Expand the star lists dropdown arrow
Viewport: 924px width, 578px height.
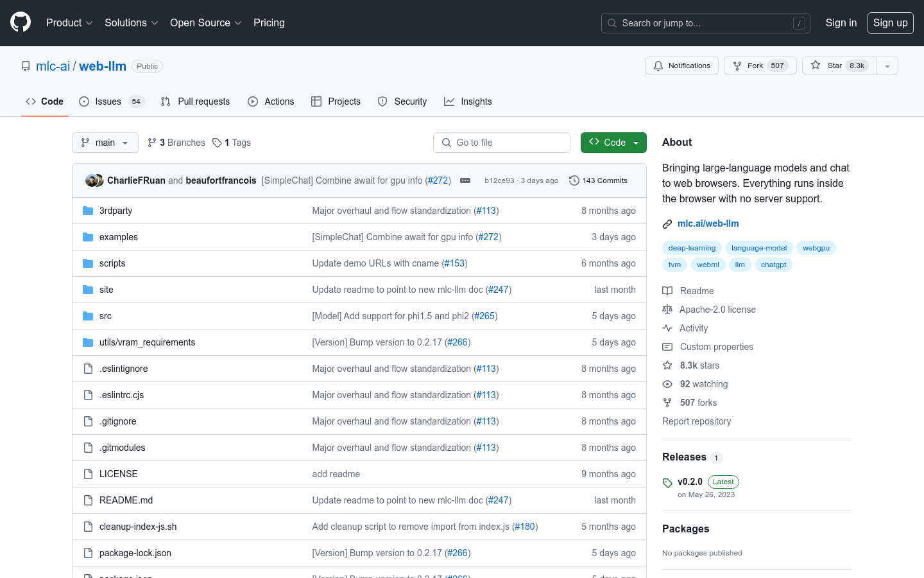(887, 66)
